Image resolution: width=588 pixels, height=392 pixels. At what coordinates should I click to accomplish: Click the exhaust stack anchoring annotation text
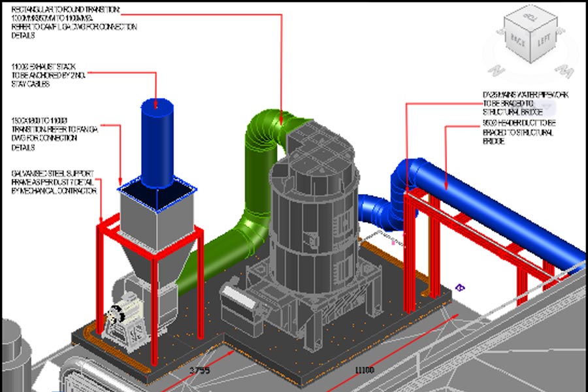pyautogui.click(x=48, y=75)
